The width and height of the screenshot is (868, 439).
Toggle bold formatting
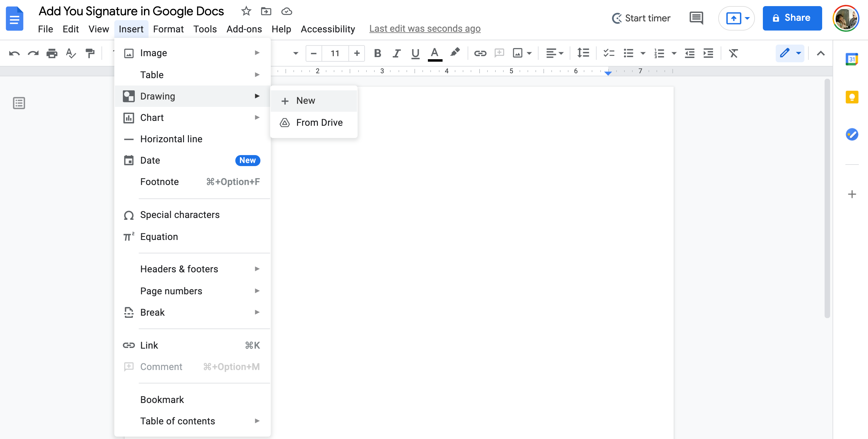377,53
